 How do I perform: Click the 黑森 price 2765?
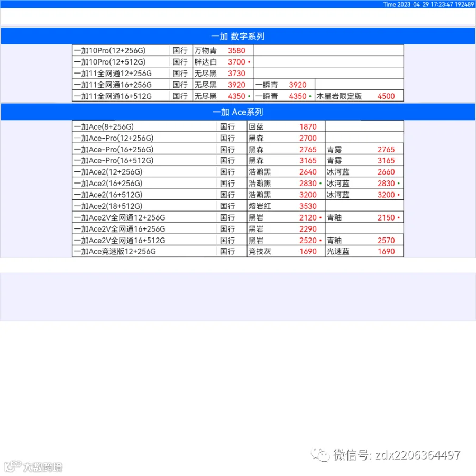click(x=308, y=149)
